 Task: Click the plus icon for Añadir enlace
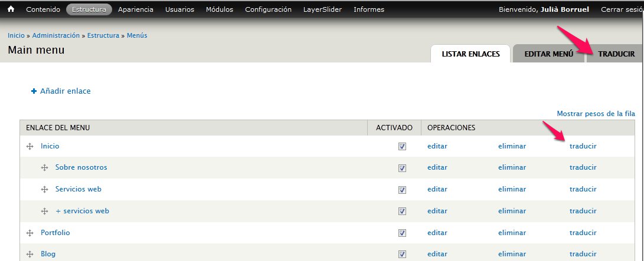(x=34, y=91)
